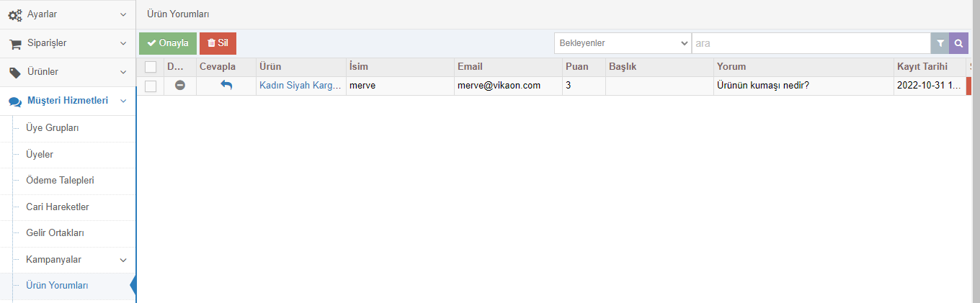
Task: Delete selection with the red Sil button
Action: (x=218, y=43)
